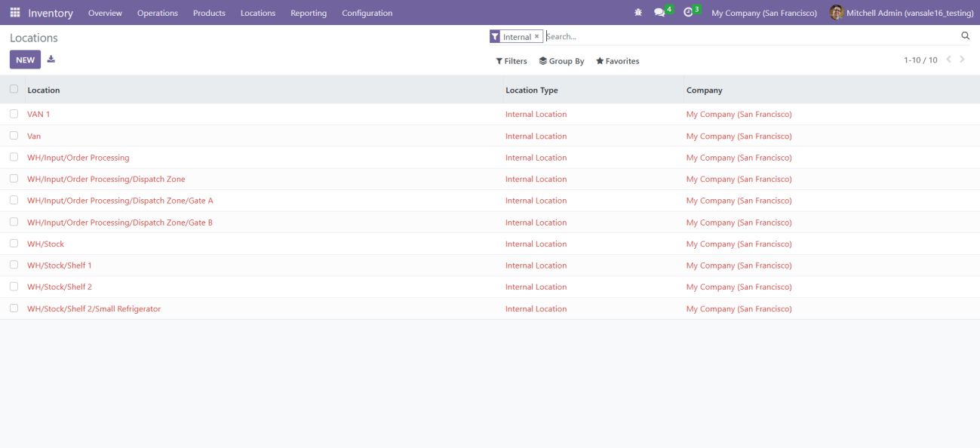
Task: Open the conversations chat icon
Action: [660, 13]
